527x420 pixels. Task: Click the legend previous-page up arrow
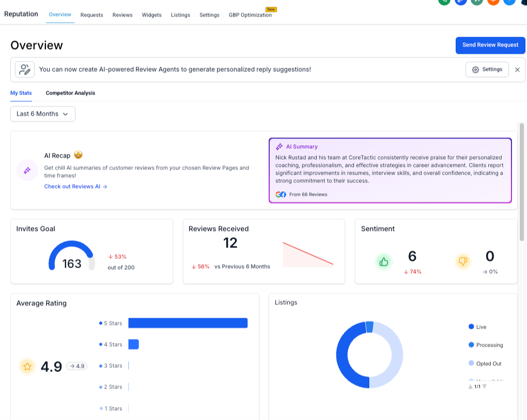coord(470,386)
